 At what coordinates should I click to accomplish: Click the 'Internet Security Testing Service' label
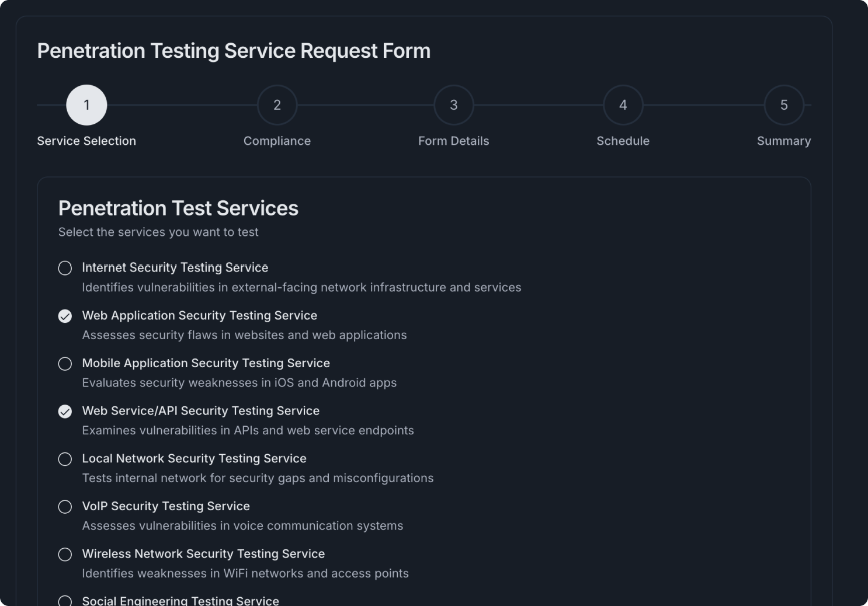pos(175,267)
